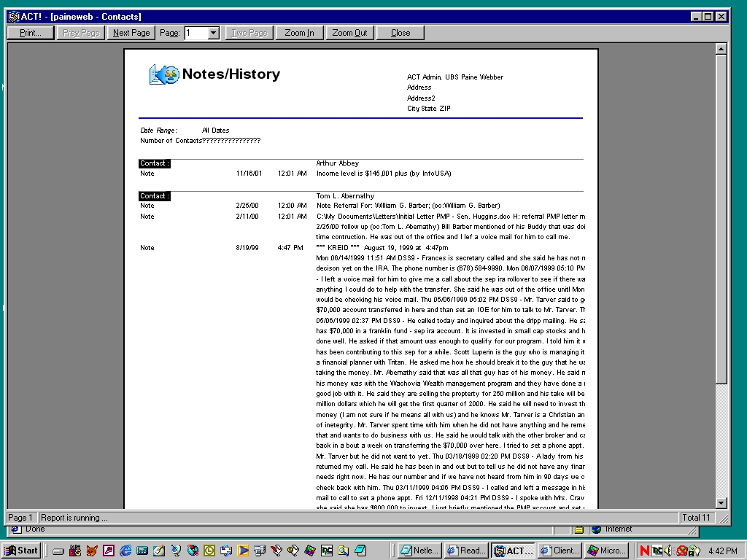The width and height of the screenshot is (747, 560).
Task: Click the ACT! icon in title bar
Action: click(14, 17)
